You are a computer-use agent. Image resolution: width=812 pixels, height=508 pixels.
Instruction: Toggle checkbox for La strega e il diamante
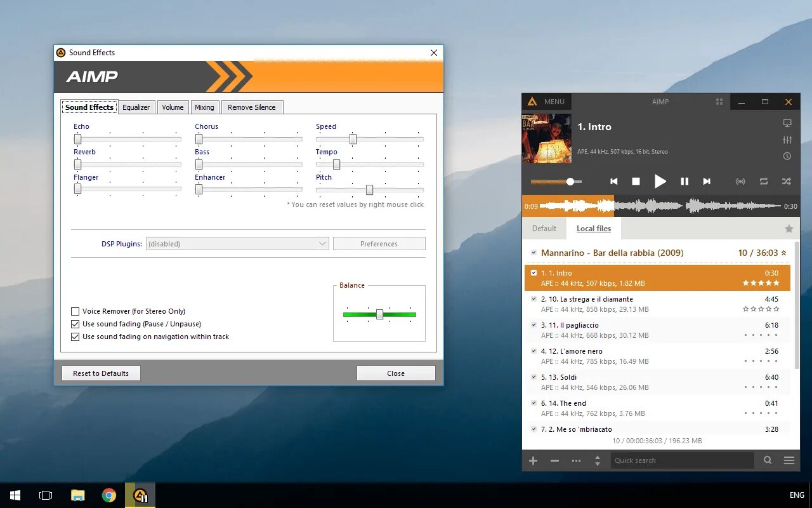click(x=534, y=299)
